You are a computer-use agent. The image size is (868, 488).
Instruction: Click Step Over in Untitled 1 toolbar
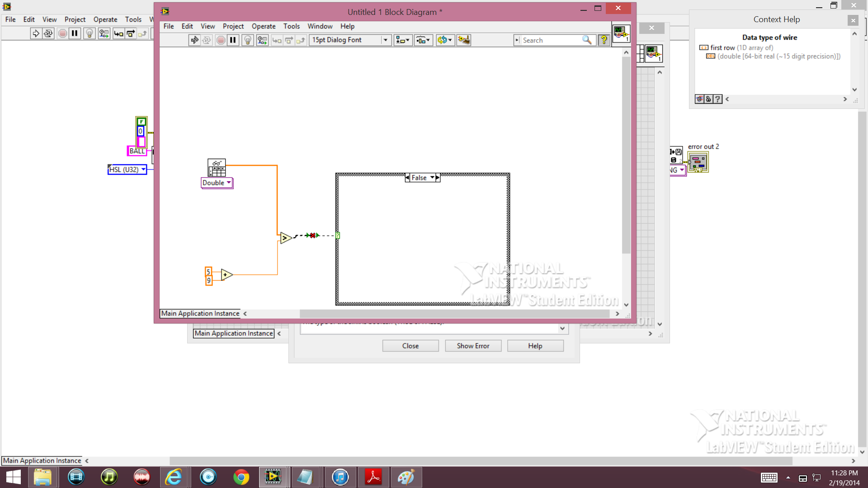[289, 40]
